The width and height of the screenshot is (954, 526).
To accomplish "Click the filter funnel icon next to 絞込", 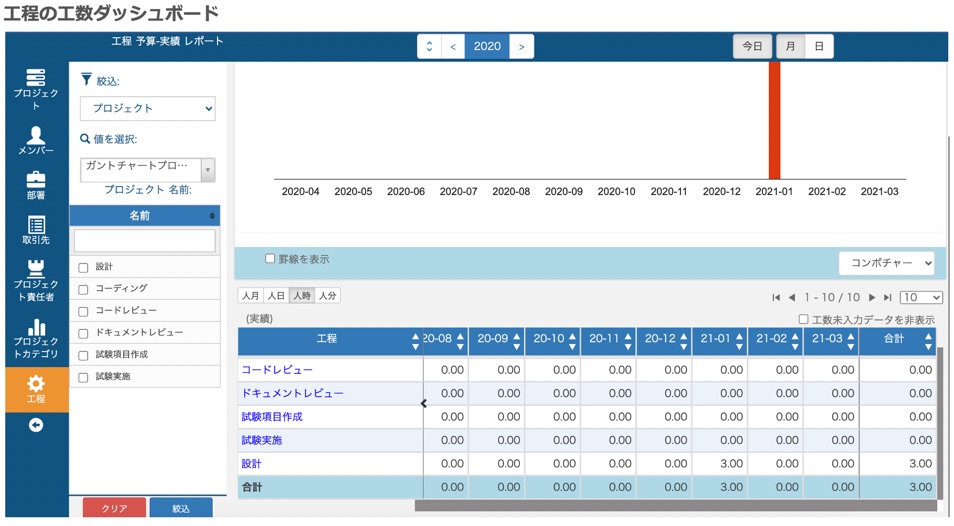I will pyautogui.click(x=86, y=80).
